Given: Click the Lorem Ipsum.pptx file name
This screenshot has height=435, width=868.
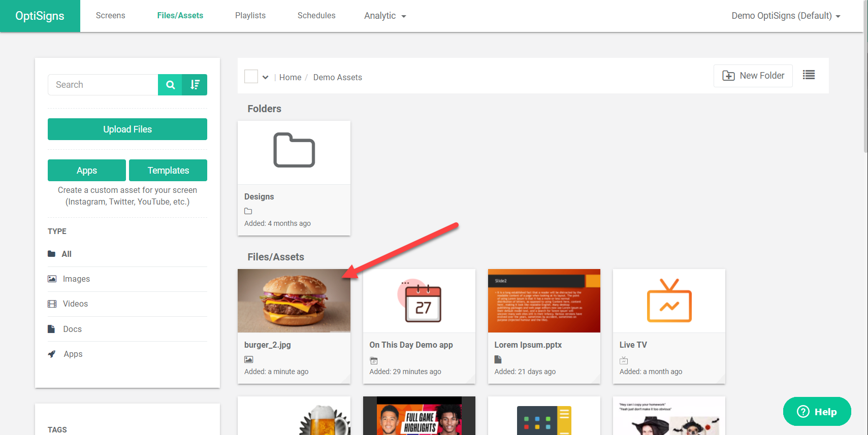Looking at the screenshot, I should coord(528,345).
